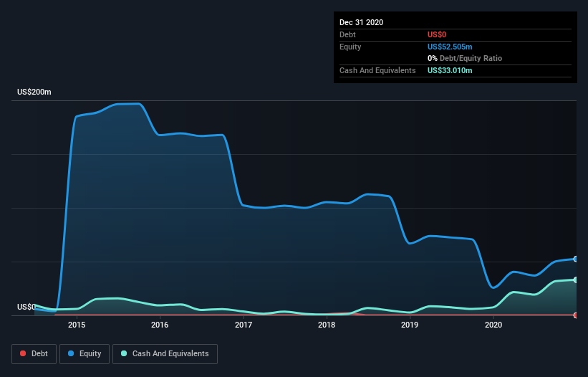Click the 2016 x-axis label

[x=160, y=325]
